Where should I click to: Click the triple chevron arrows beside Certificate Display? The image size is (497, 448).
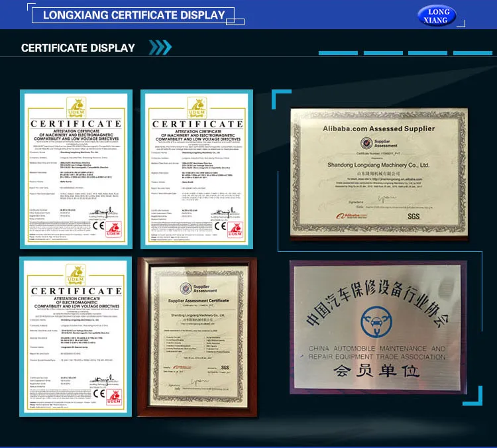tap(160, 47)
